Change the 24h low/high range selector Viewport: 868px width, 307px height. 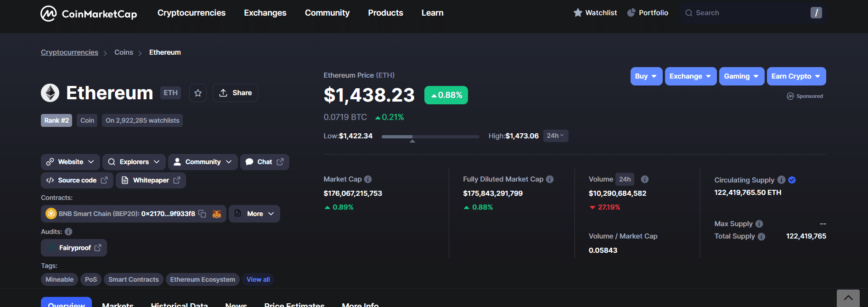point(556,136)
